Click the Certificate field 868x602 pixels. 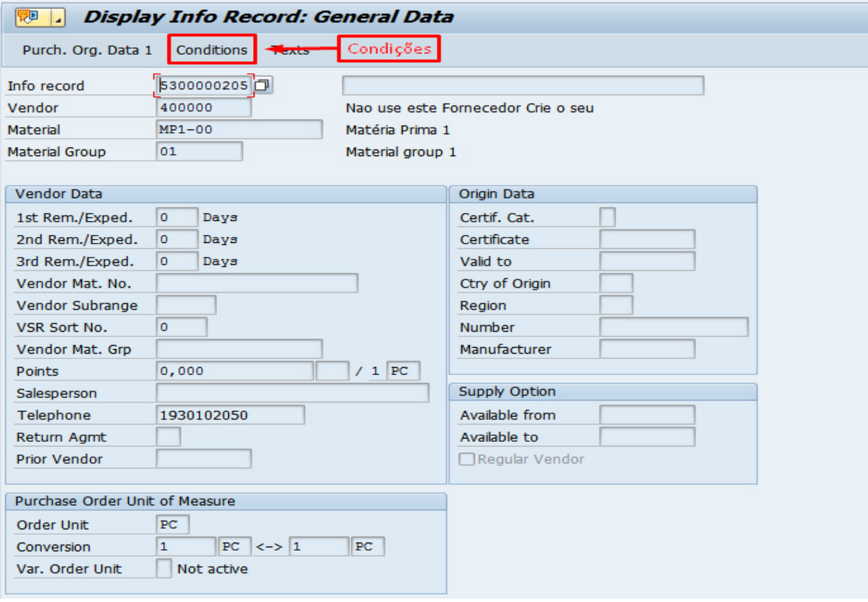[x=647, y=240]
